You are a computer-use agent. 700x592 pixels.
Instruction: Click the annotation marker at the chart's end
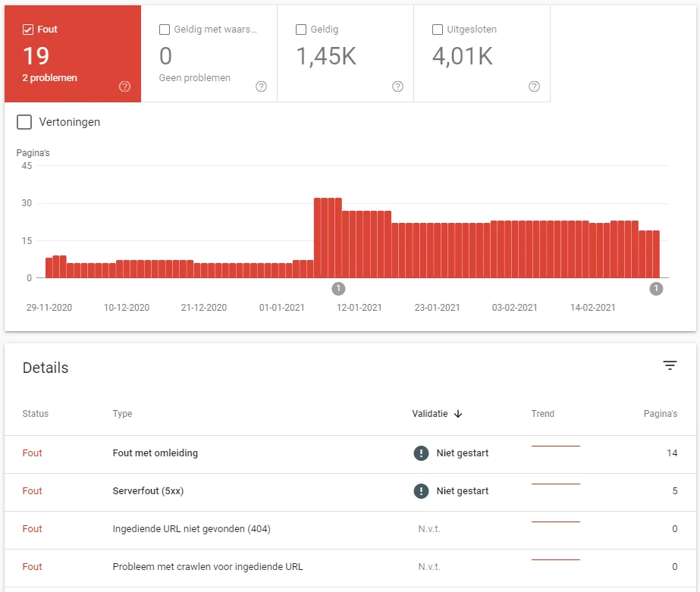point(656,289)
